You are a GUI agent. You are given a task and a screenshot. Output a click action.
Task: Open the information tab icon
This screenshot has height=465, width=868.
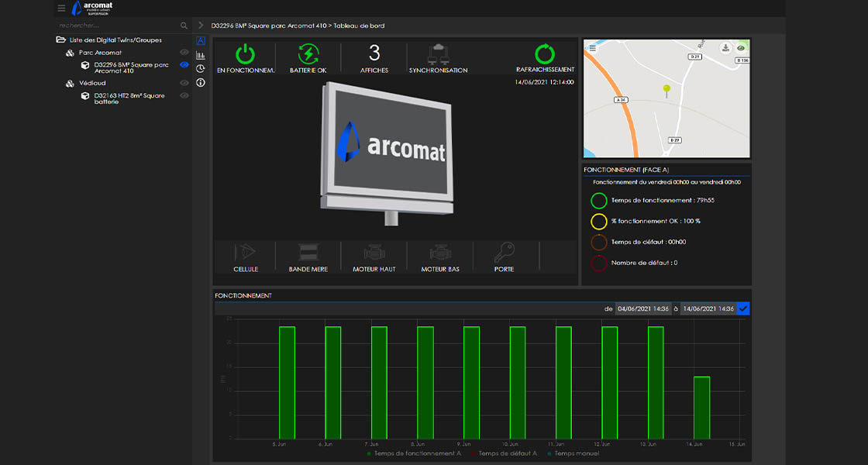coord(201,82)
